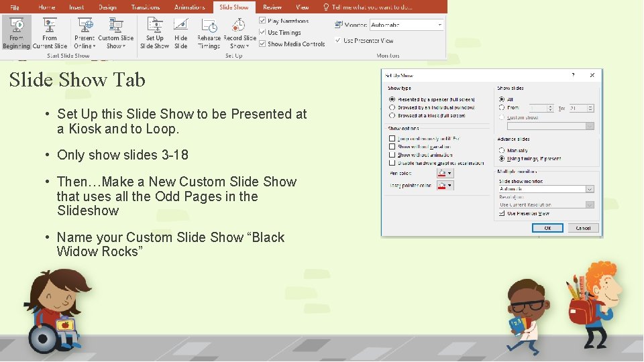This screenshot has height=362, width=644.
Task: Start slideshow From Current Slide
Action: [50, 33]
